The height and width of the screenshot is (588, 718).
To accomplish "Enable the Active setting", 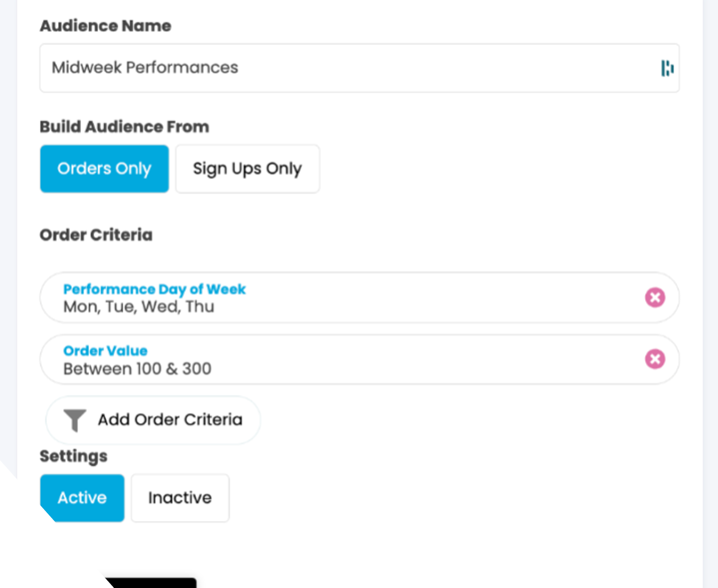I will pos(82,497).
